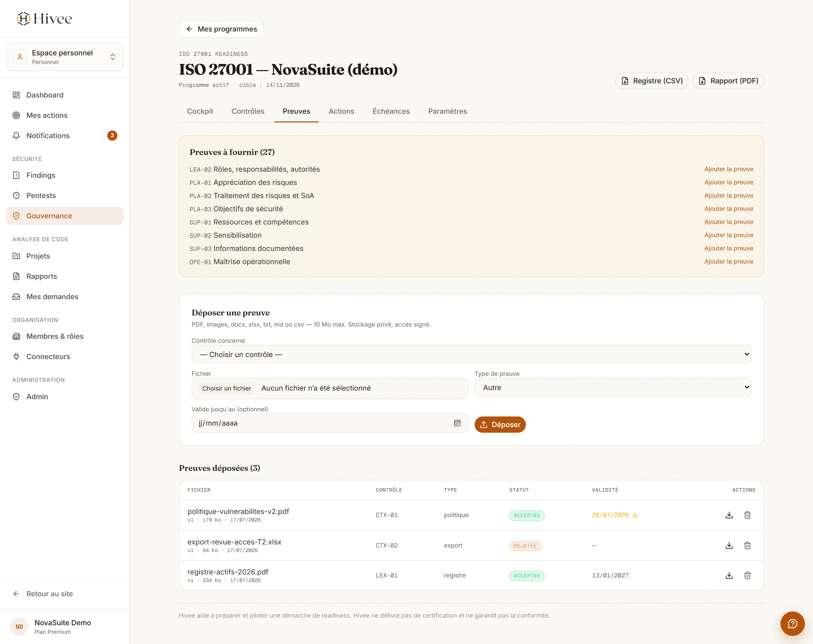Image resolution: width=813 pixels, height=644 pixels.
Task: Open the date picker calendar icon
Action: [457, 423]
